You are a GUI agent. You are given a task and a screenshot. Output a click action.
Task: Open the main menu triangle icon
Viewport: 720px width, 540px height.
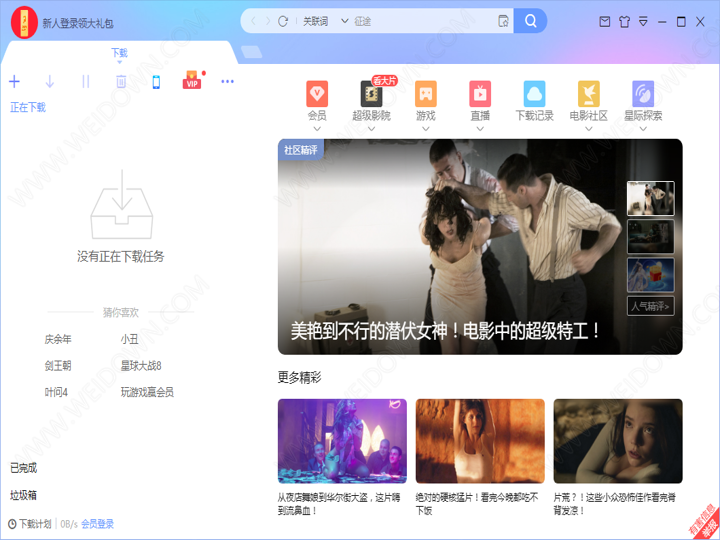pyautogui.click(x=643, y=22)
